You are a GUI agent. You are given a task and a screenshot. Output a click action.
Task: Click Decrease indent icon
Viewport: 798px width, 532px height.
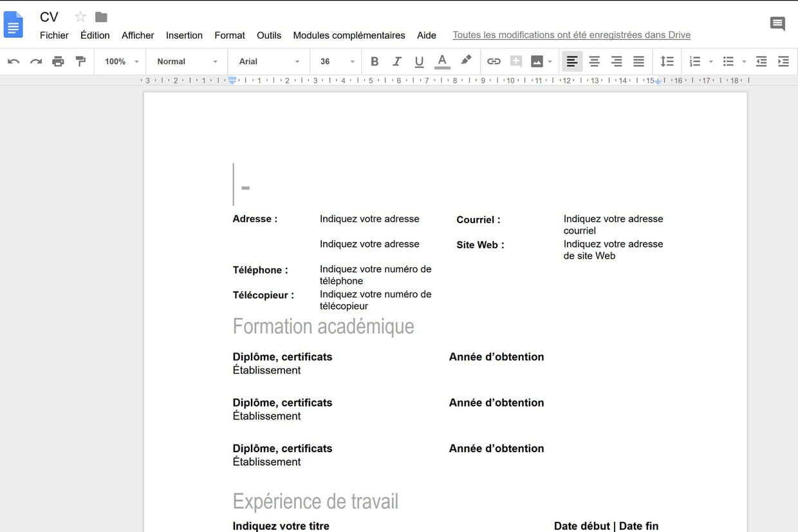pos(761,62)
